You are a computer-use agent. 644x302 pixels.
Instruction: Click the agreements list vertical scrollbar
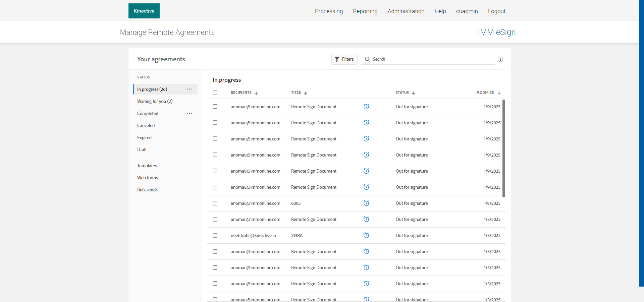(x=504, y=148)
